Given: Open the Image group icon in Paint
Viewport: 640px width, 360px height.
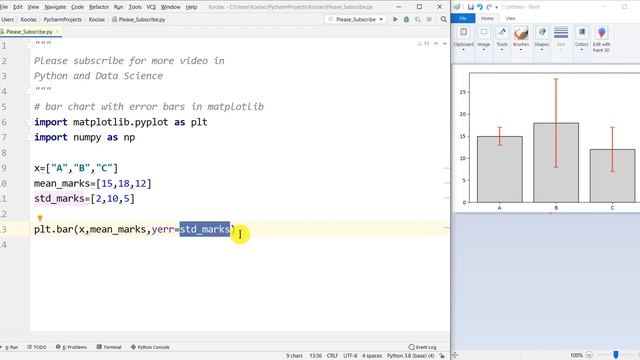Looking at the screenshot, I should (484, 32).
